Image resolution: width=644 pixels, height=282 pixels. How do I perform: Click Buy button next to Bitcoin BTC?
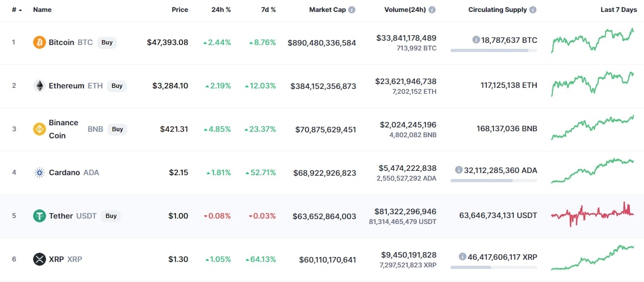pos(107,42)
